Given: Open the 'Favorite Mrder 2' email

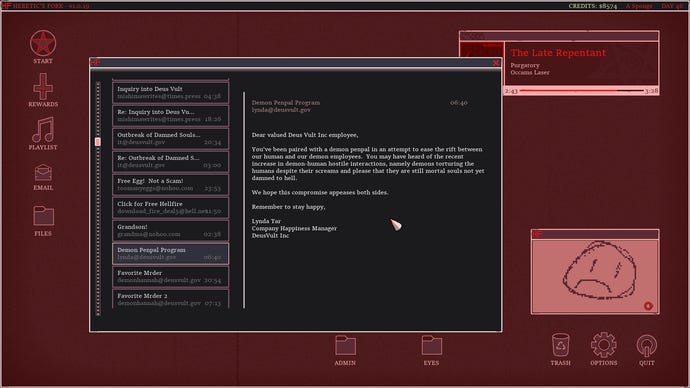Looking at the screenshot, I should tap(170, 299).
